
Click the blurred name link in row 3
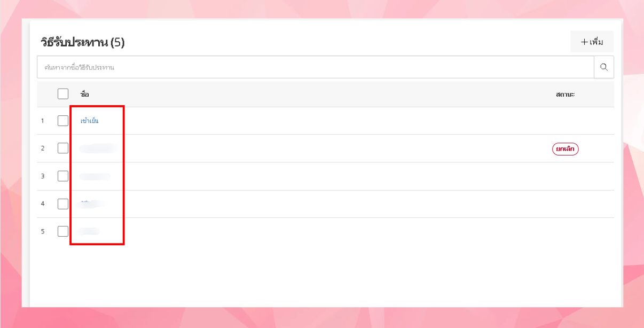[95, 176]
